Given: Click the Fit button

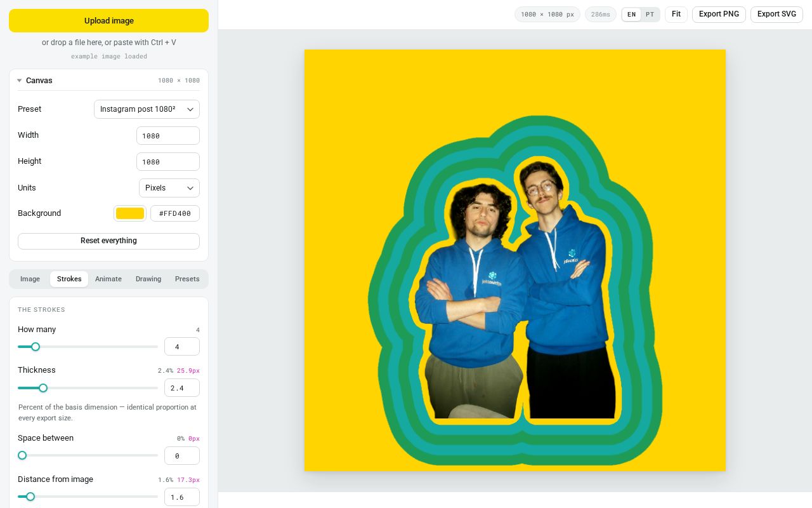Looking at the screenshot, I should pos(676,15).
